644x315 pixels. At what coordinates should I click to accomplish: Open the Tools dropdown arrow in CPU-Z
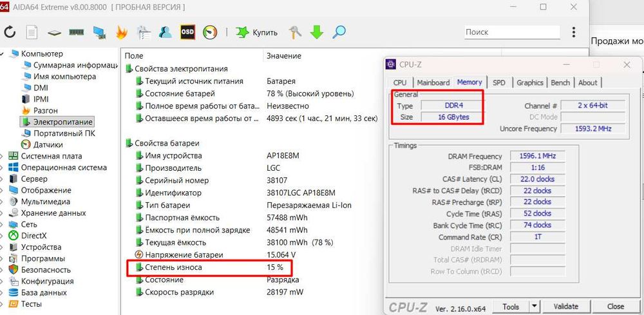click(535, 307)
